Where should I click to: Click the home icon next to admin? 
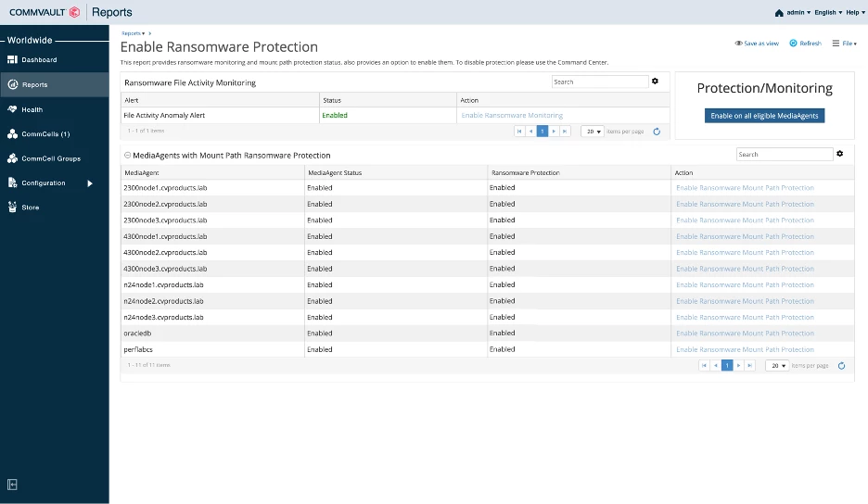pyautogui.click(x=779, y=13)
